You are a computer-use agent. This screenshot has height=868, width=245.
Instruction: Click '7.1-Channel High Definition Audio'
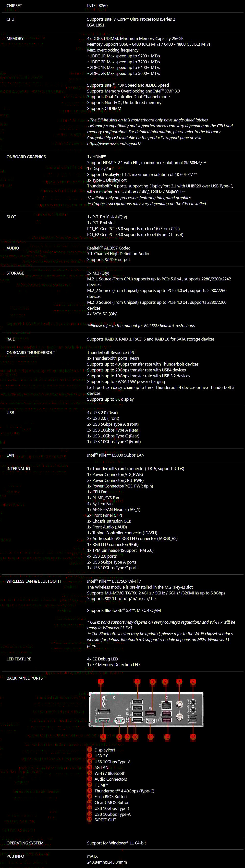pyautogui.click(x=118, y=254)
